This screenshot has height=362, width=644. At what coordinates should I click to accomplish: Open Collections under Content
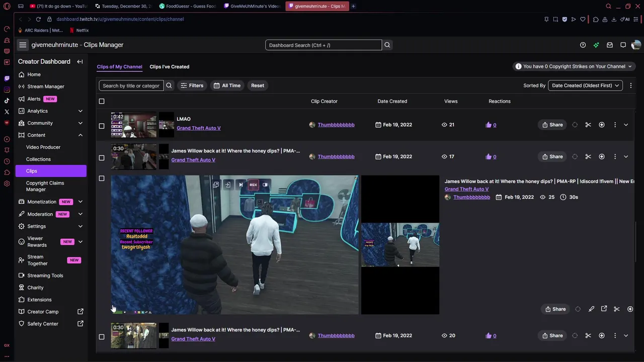(38, 159)
